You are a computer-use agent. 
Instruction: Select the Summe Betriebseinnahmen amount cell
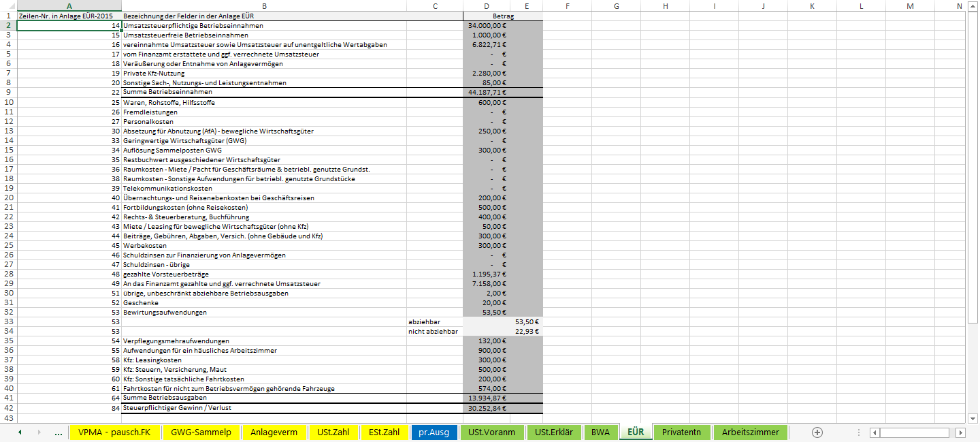click(x=487, y=92)
